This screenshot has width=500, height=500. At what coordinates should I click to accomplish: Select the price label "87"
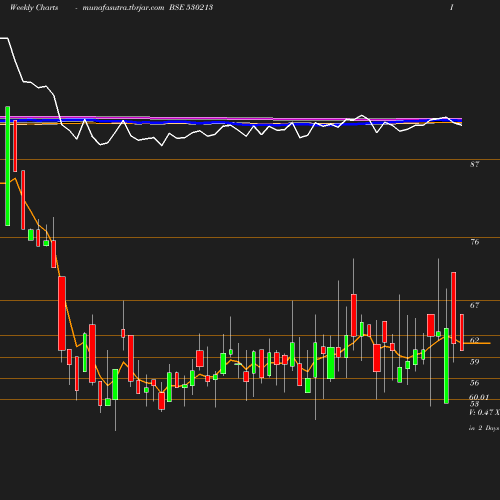(x=475, y=164)
